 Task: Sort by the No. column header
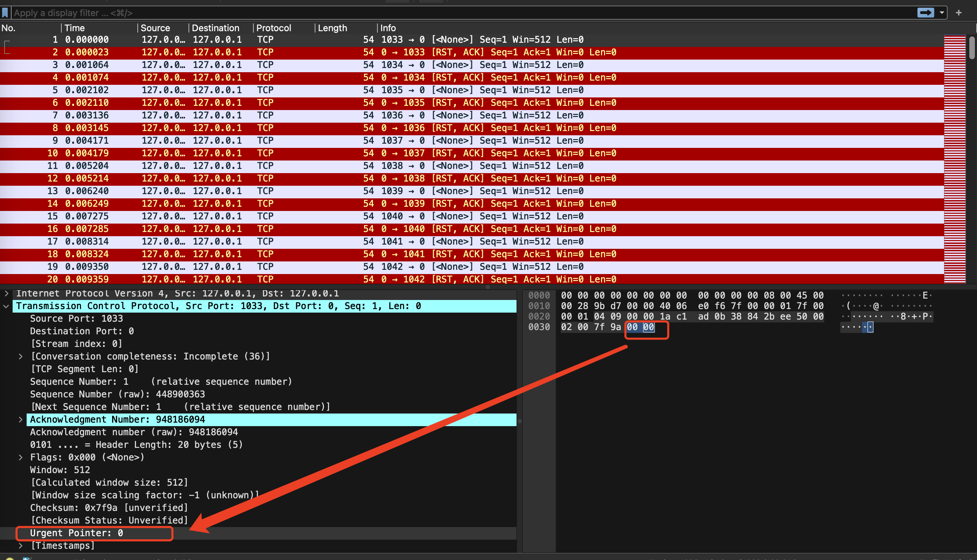pyautogui.click(x=30, y=28)
